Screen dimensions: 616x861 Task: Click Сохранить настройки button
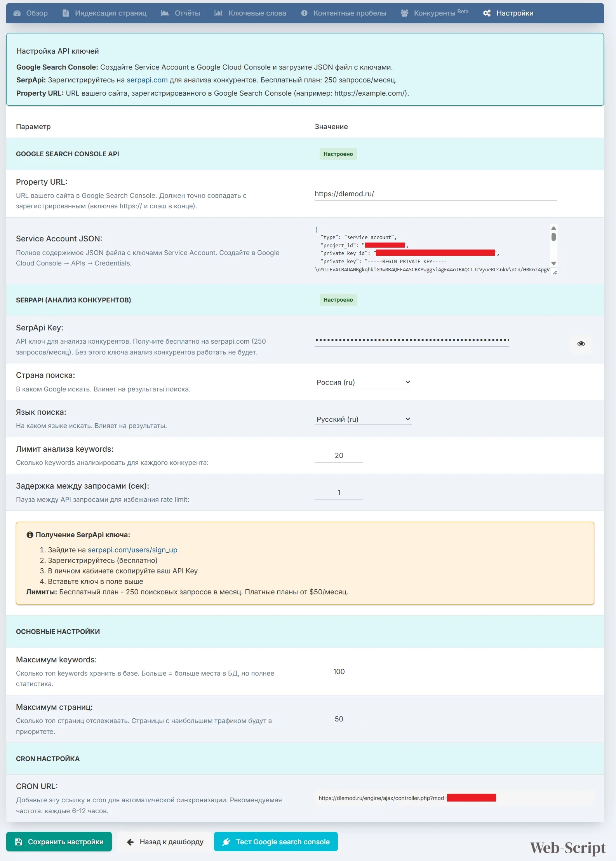coord(59,842)
